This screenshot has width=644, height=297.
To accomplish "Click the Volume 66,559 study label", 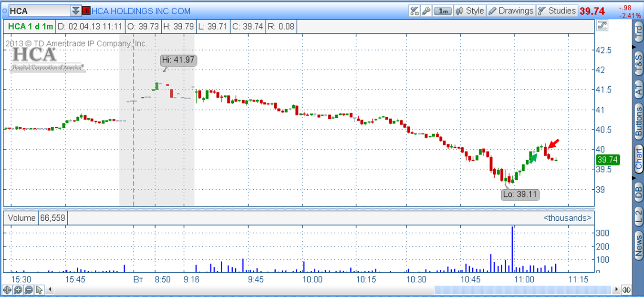I will point(36,218).
